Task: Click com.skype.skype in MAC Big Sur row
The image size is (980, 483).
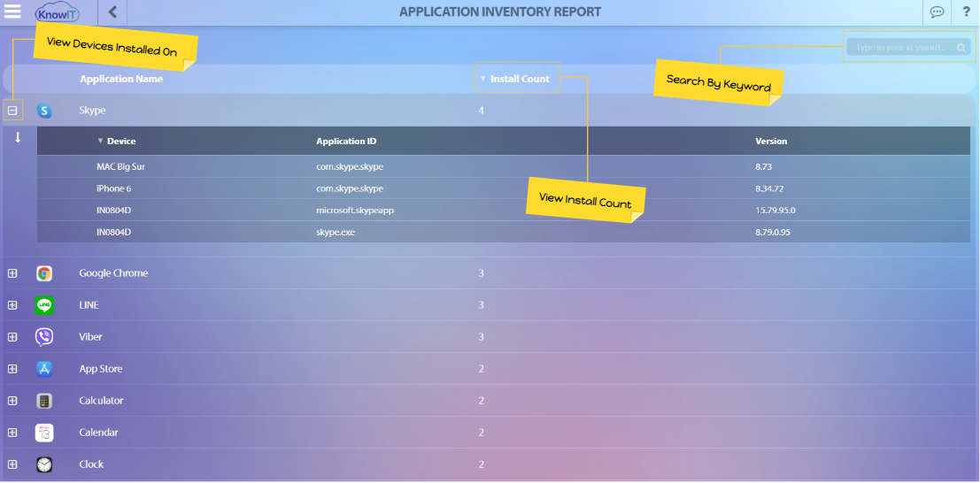Action: (350, 167)
